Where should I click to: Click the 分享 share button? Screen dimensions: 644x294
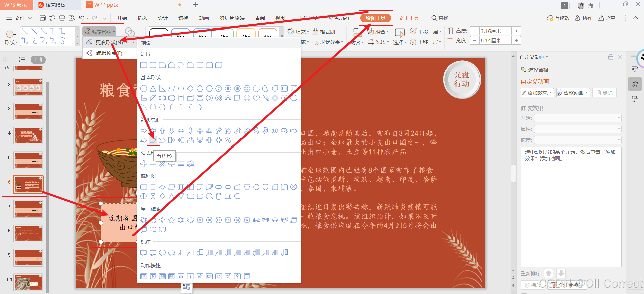pyautogui.click(x=606, y=18)
